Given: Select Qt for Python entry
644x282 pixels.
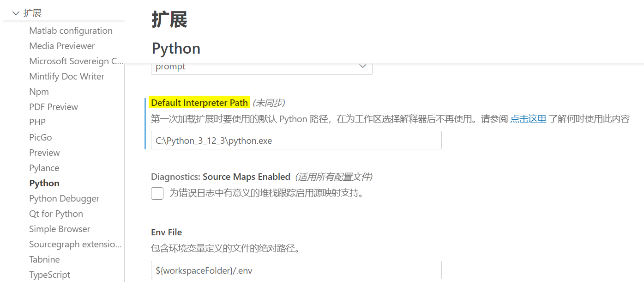Looking at the screenshot, I should coord(56,214).
